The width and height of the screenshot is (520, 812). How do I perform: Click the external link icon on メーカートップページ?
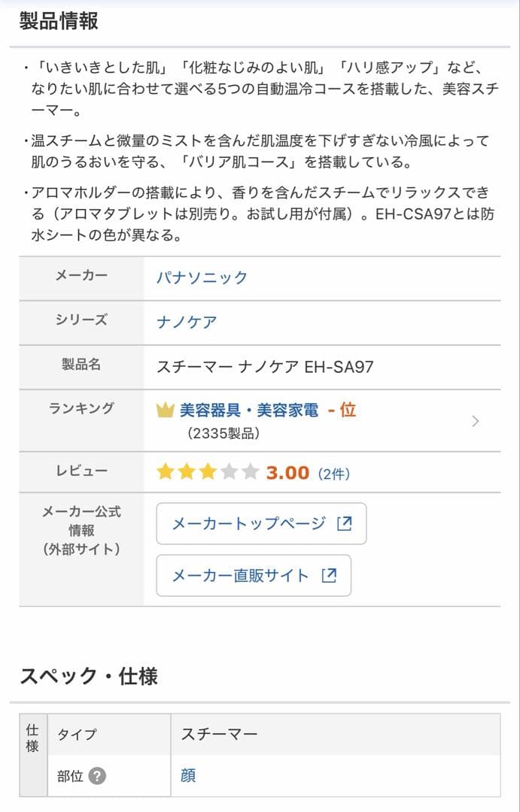tap(344, 523)
